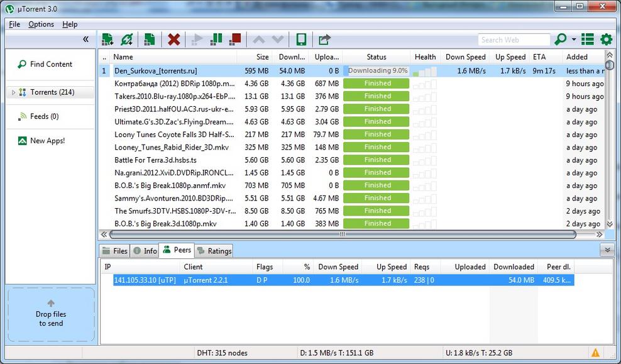
Task: Sort peers by the Reqs column
Action: (x=426, y=267)
